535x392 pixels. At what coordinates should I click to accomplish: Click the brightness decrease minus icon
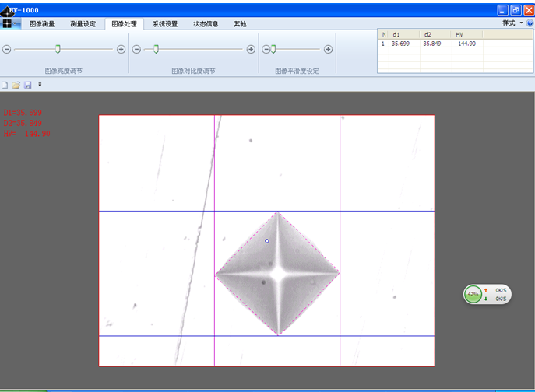pos(7,49)
